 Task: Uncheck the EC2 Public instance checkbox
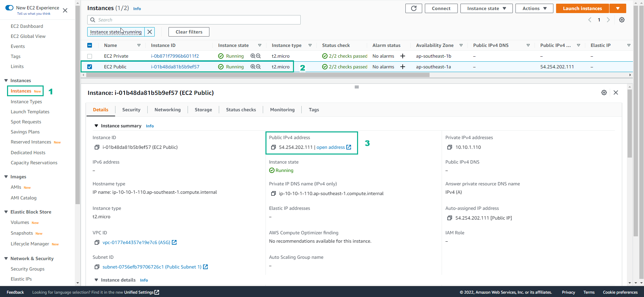pyautogui.click(x=90, y=67)
